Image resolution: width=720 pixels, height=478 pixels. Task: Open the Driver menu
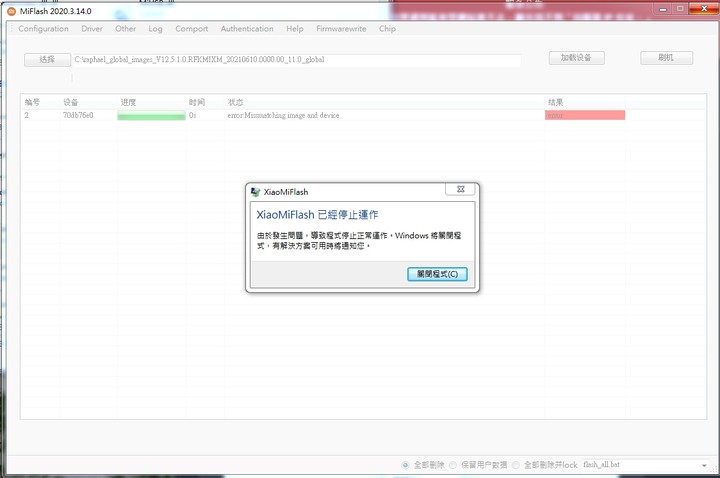(x=92, y=28)
